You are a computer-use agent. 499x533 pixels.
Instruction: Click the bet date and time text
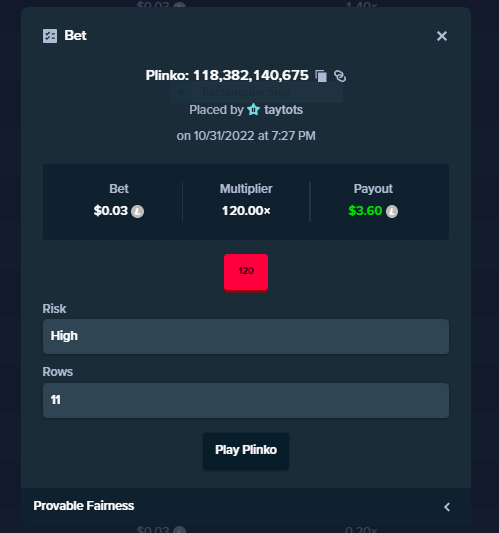(246, 136)
